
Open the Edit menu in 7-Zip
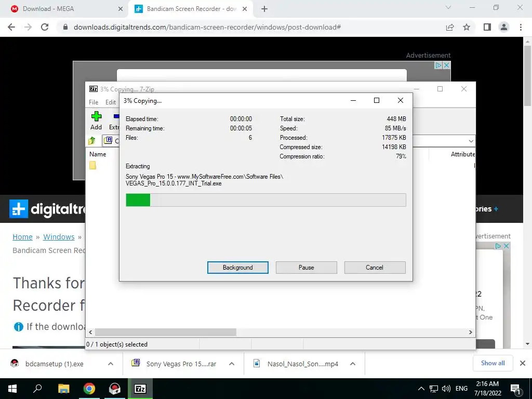click(111, 102)
